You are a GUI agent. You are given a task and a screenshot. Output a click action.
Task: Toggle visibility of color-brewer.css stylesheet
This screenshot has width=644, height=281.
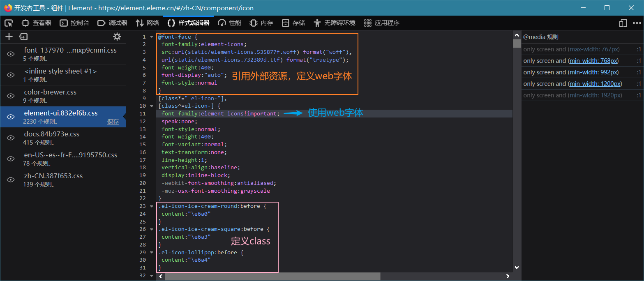(x=11, y=96)
